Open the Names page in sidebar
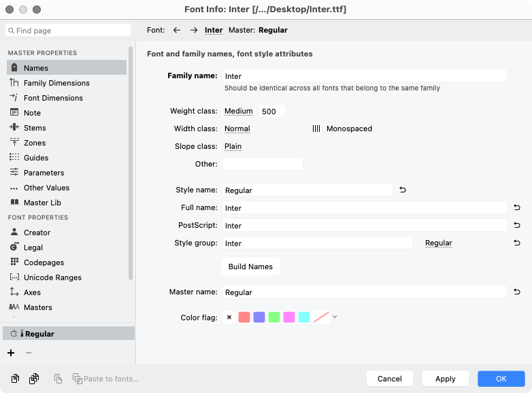The height and width of the screenshot is (393, 532). click(67, 68)
